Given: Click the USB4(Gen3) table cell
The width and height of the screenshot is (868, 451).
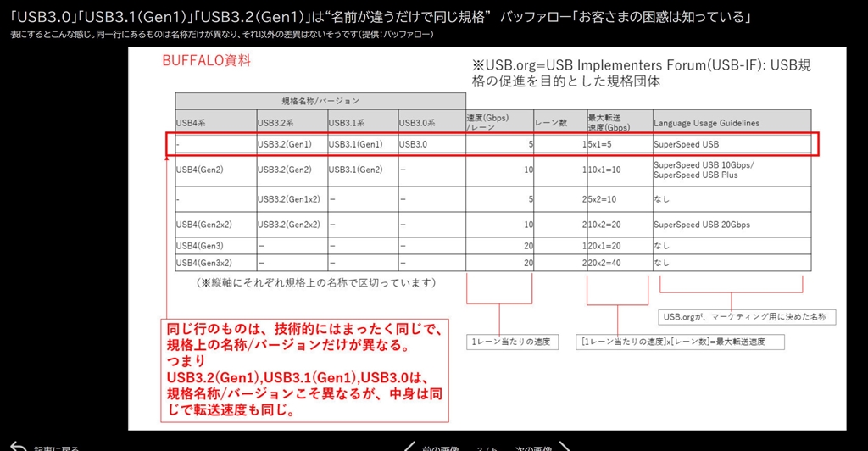Looking at the screenshot, I should [x=216, y=246].
